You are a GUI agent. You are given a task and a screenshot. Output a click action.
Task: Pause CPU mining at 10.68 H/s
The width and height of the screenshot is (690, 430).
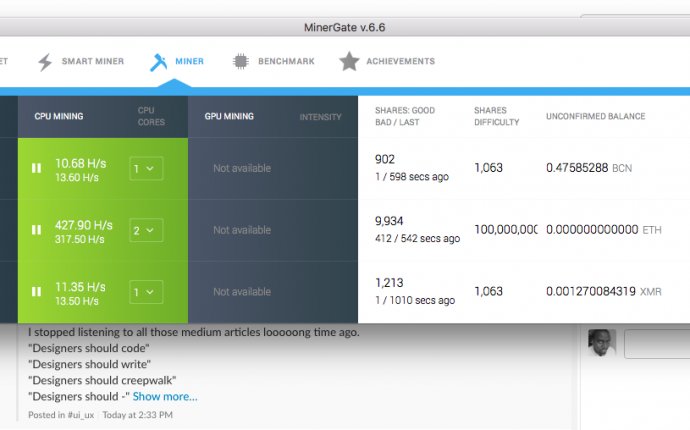point(37,168)
